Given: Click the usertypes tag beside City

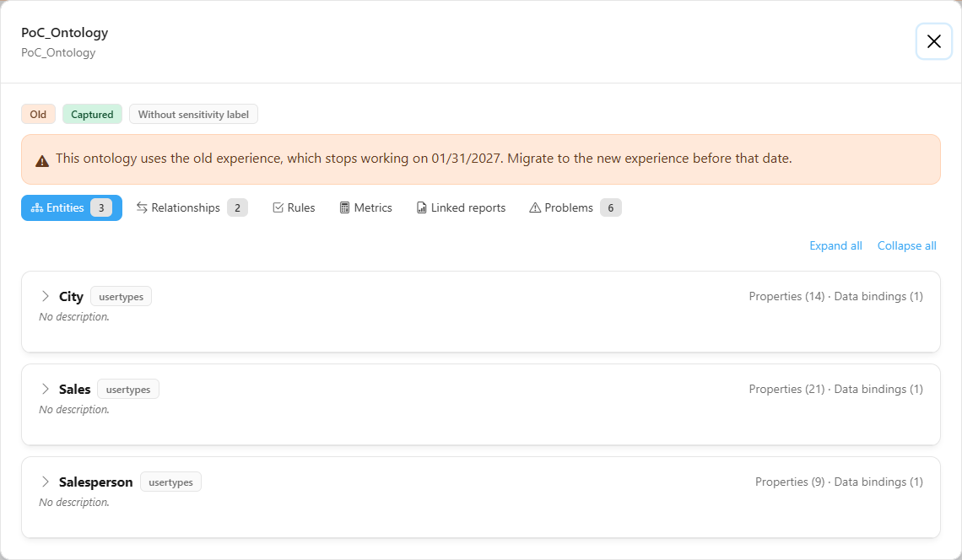Looking at the screenshot, I should 121,296.
